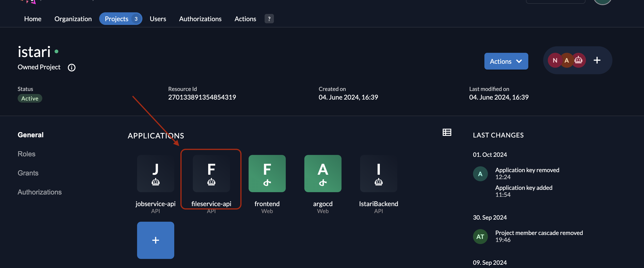Open the user profile avatar top right
The height and width of the screenshot is (268, 644).
coord(602,2)
